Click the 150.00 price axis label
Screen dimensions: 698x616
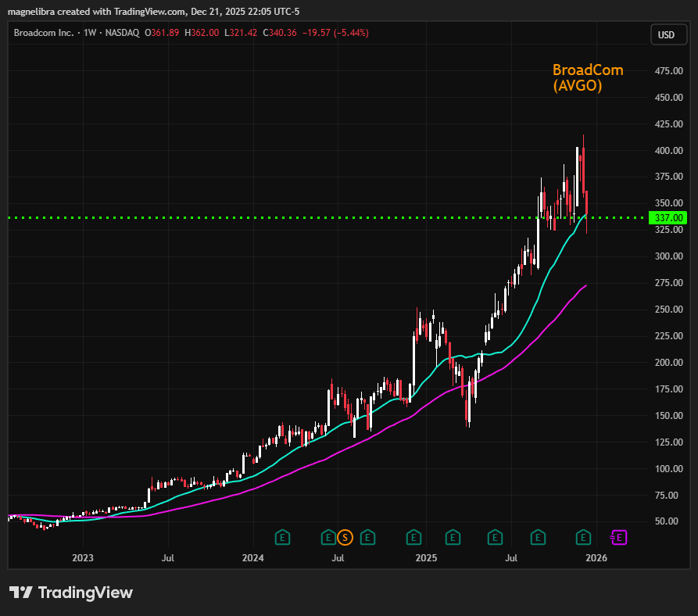coord(668,415)
